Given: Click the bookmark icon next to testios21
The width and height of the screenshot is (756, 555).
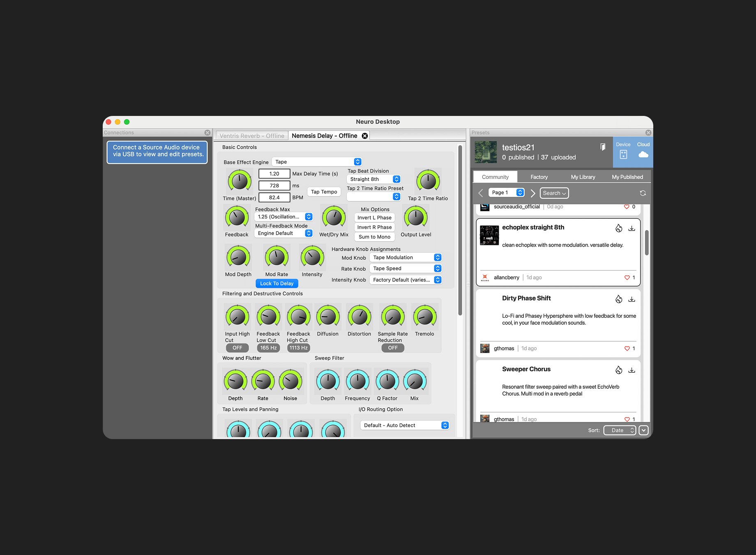Looking at the screenshot, I should (x=603, y=147).
